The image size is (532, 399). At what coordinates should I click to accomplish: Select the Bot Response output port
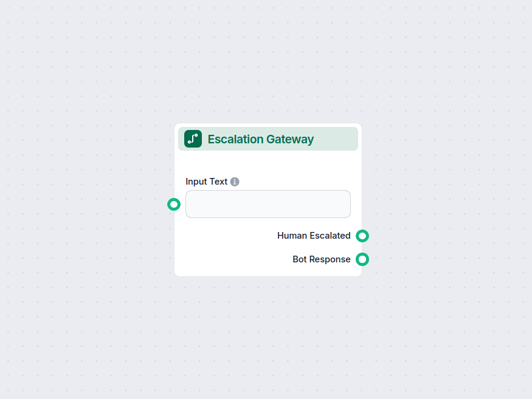(x=362, y=259)
